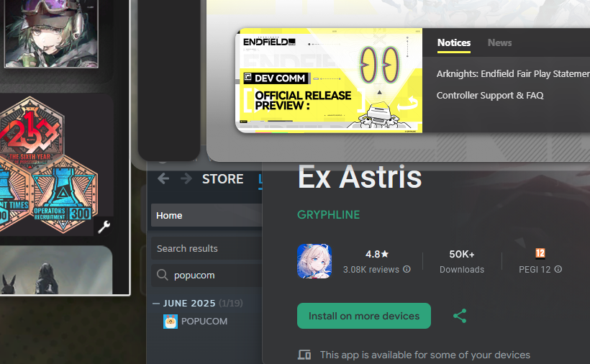The image size is (590, 364).
Task: Click 'This app is available' device notice
Action: (x=425, y=355)
